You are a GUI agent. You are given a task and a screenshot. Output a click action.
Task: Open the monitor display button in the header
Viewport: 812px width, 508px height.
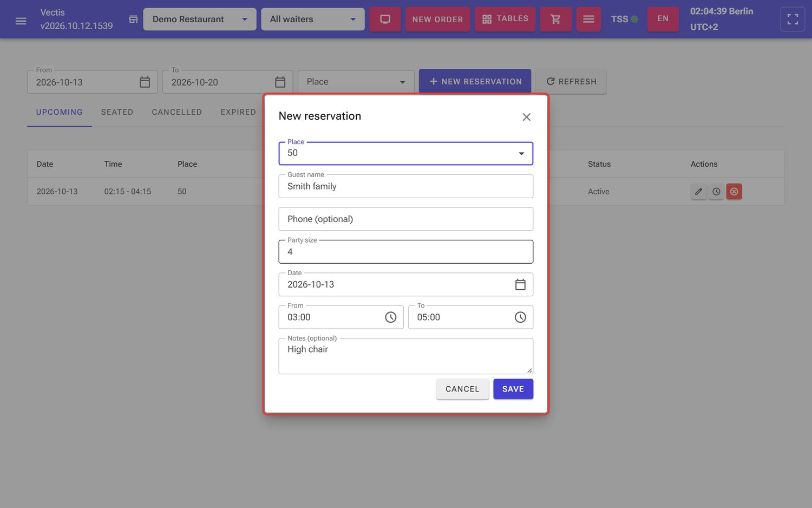(x=385, y=19)
